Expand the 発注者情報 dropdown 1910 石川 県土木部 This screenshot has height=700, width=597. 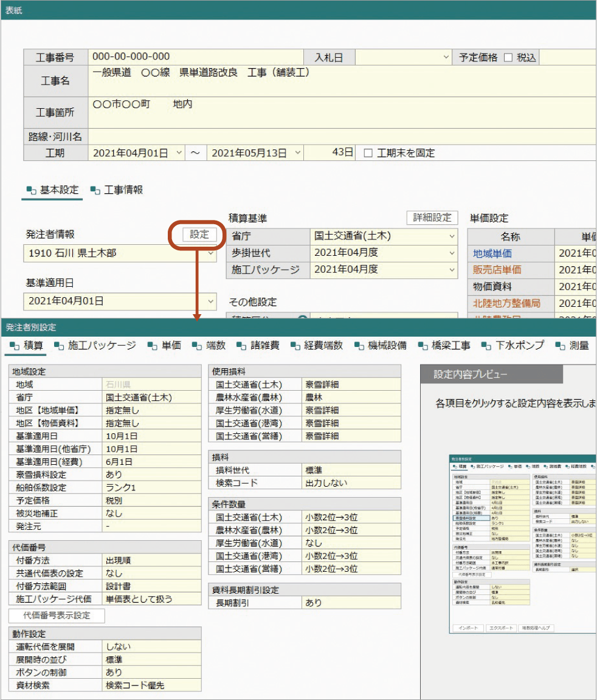211,253
